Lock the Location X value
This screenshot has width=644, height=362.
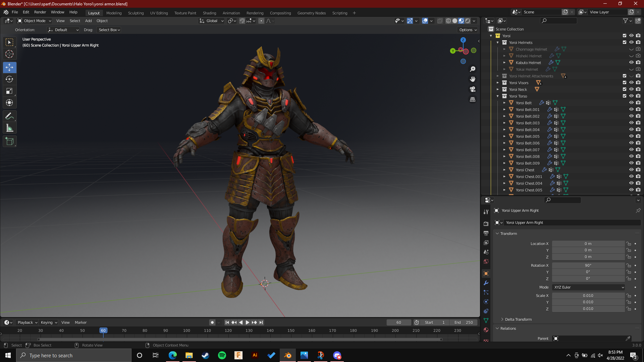pyautogui.click(x=629, y=244)
